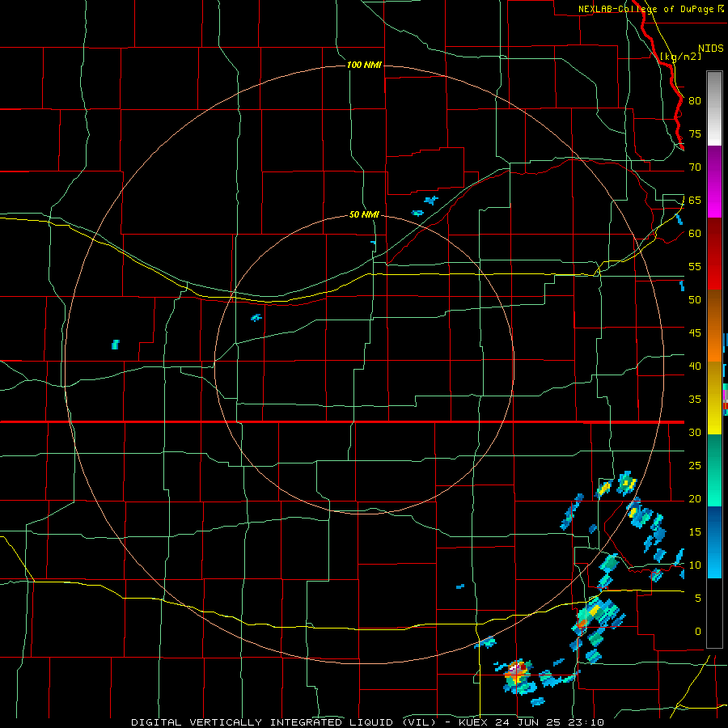Click the blue segment of the color bar
Viewport: 728px width, 728px height.
[714, 542]
